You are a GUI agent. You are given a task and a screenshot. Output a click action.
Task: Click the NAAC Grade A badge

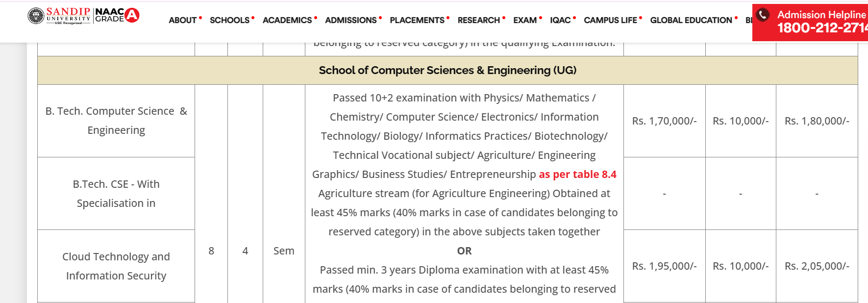point(117,15)
